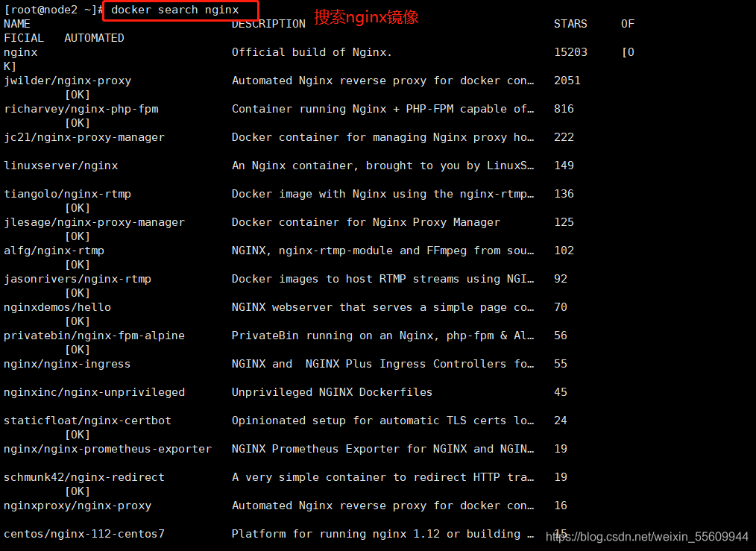Click the [OK] under jwilder/nginx-proxy

(x=78, y=95)
